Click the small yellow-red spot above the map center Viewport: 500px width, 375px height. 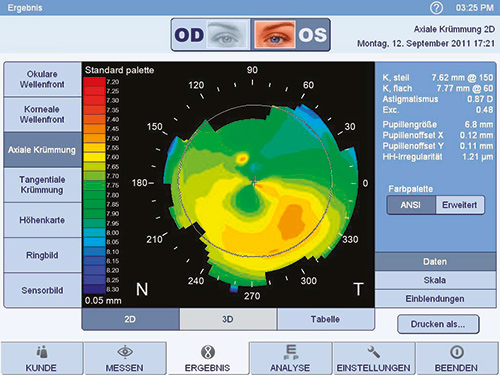coord(242,158)
